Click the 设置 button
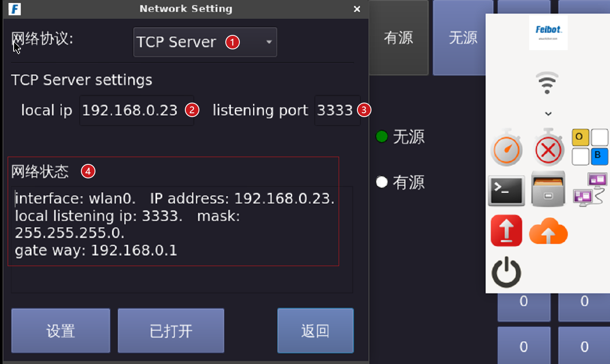Viewport: 610px width, 364px height. [61, 331]
